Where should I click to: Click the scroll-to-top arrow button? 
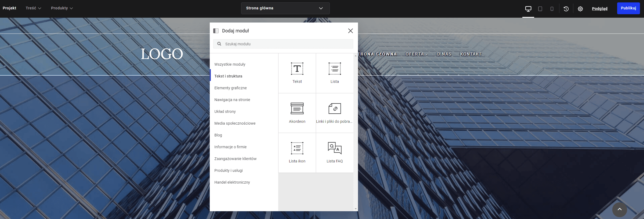(x=620, y=209)
